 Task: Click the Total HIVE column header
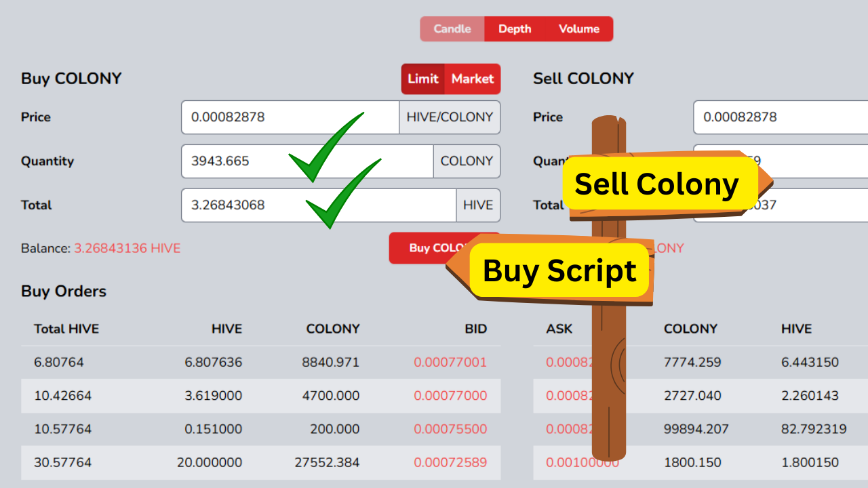66,329
